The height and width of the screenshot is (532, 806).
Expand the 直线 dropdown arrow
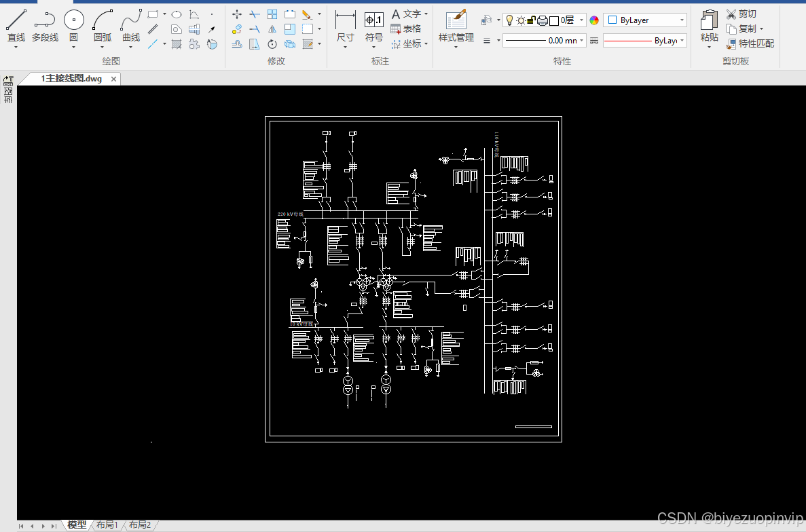(16, 47)
